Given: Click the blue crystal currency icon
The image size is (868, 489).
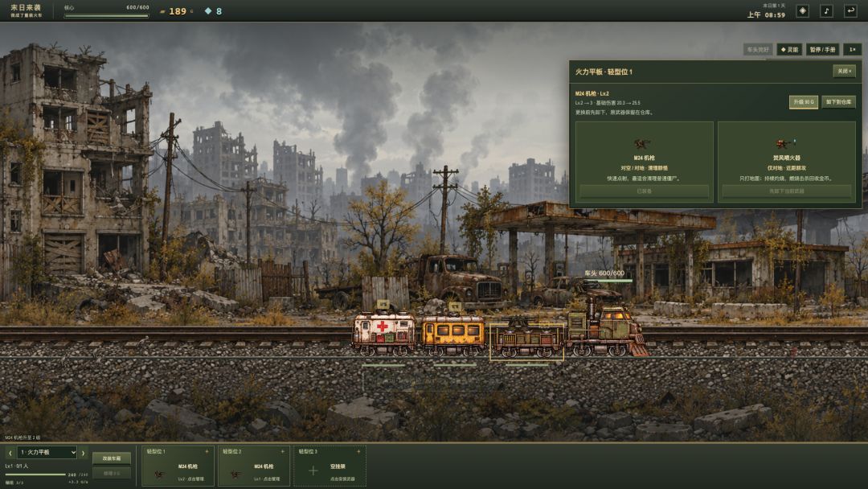Looking at the screenshot, I should (208, 11).
